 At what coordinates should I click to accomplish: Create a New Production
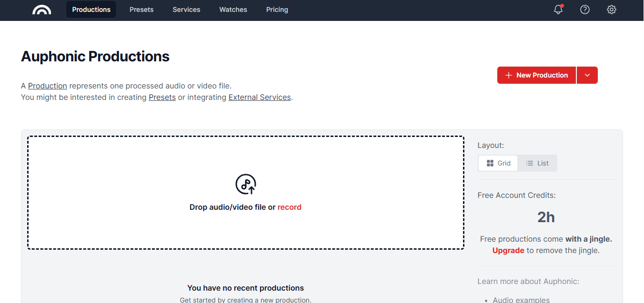point(536,75)
